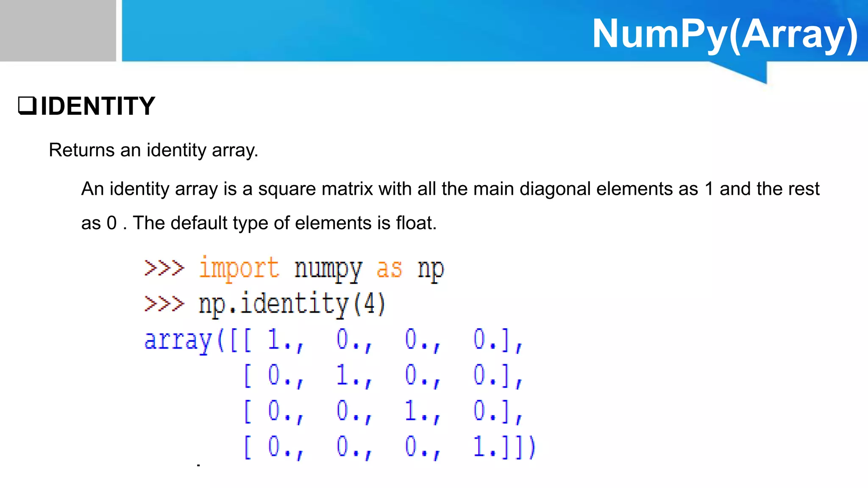
Task: Click 'The default type of elements is float' text
Action: click(x=285, y=223)
